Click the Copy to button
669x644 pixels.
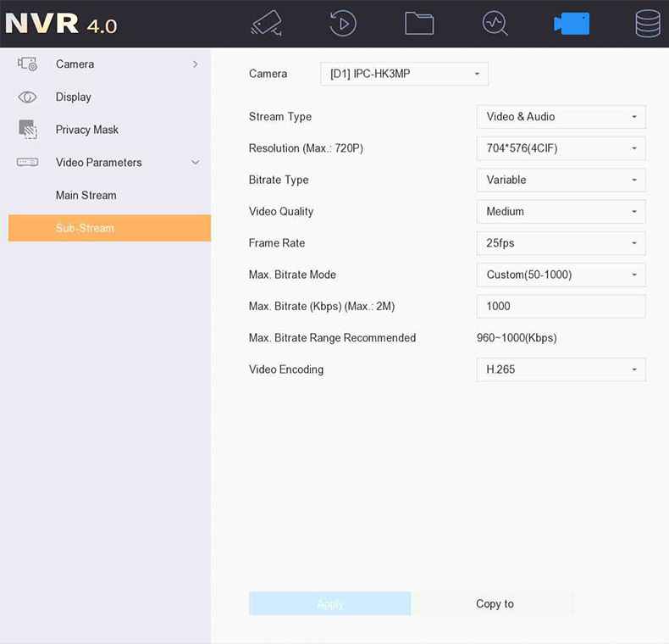tap(495, 603)
